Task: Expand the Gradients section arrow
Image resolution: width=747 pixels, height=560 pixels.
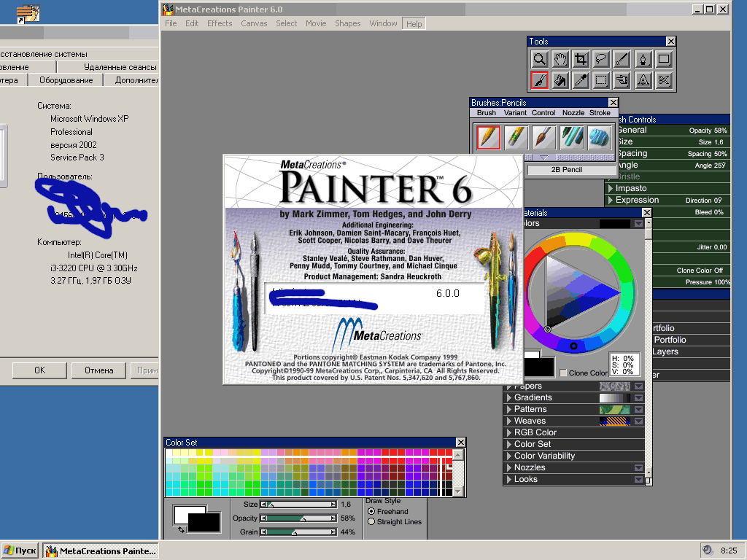Action: pyautogui.click(x=508, y=397)
